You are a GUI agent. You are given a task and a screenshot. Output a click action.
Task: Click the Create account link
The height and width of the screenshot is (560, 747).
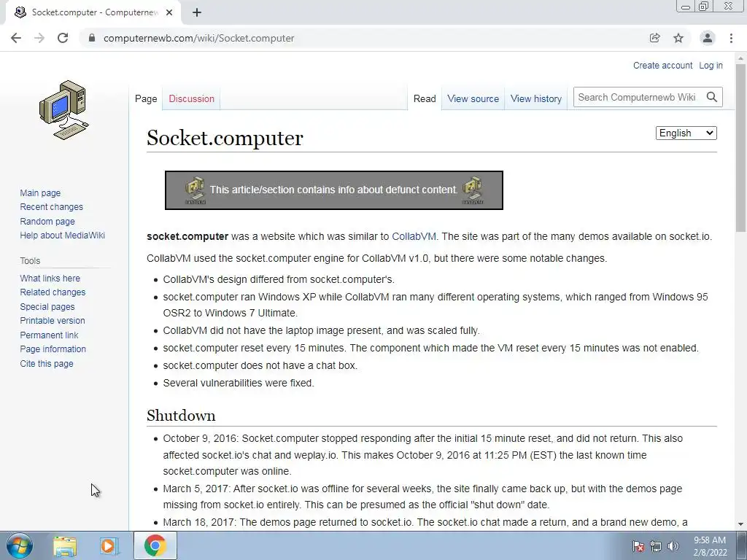[662, 65]
